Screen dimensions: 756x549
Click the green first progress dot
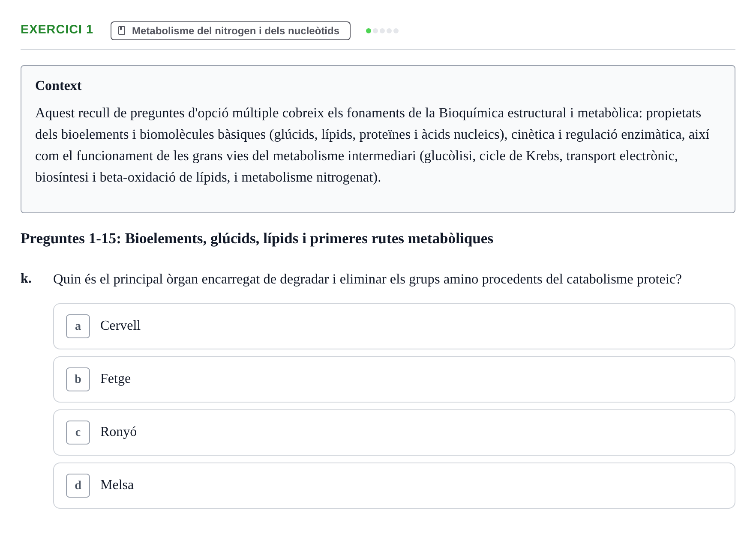(369, 31)
